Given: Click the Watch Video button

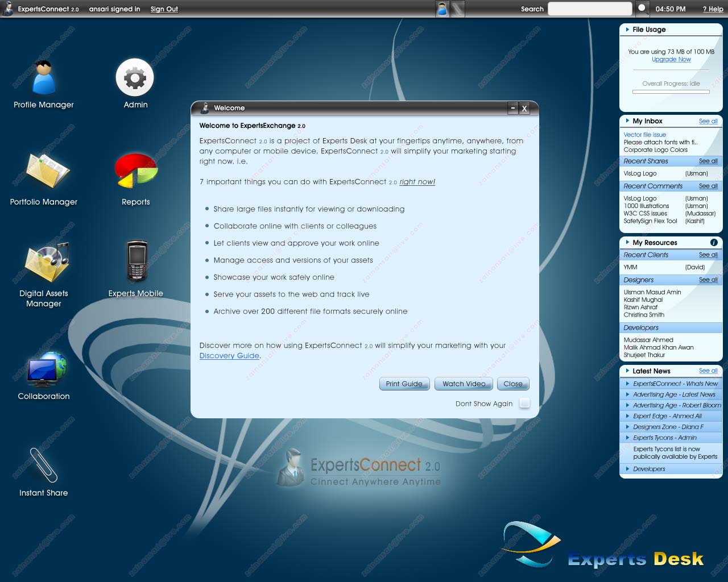Looking at the screenshot, I should 464,384.
